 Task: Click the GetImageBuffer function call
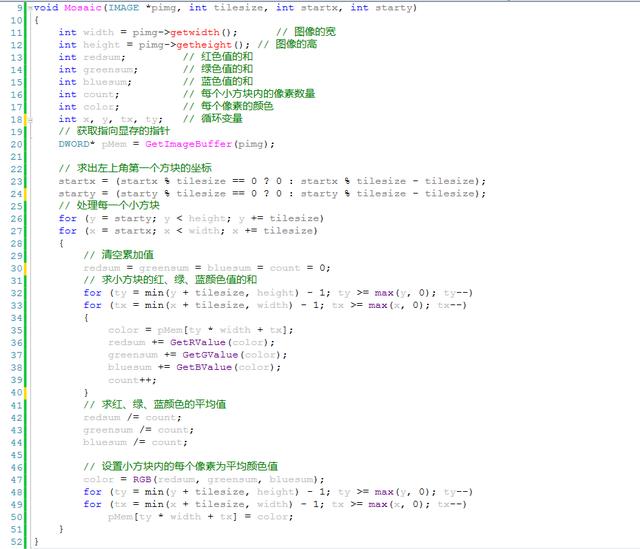[189, 144]
